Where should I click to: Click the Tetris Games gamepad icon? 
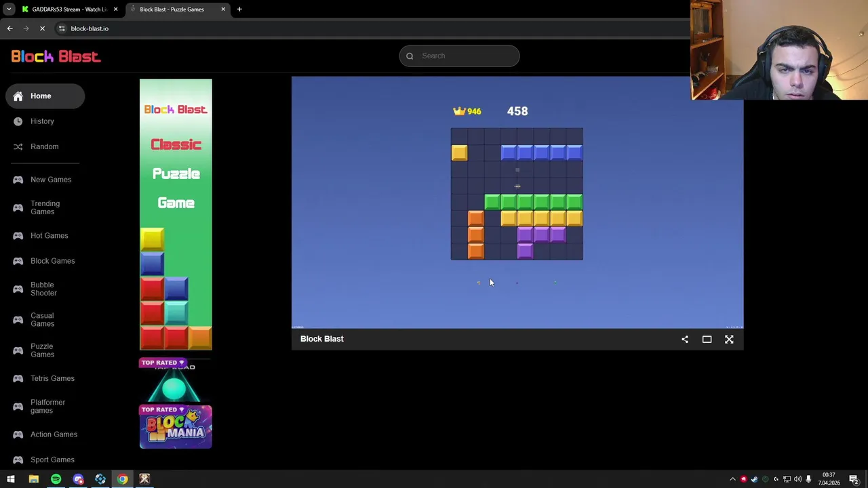18,378
